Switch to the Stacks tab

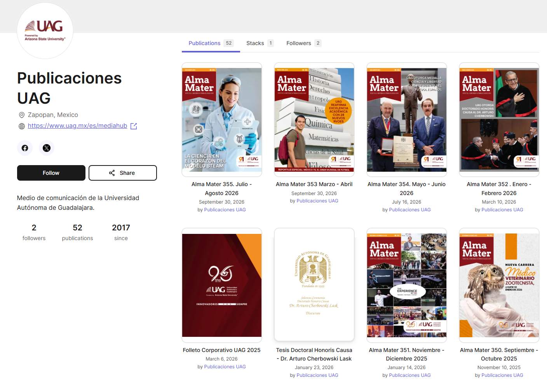click(x=260, y=43)
